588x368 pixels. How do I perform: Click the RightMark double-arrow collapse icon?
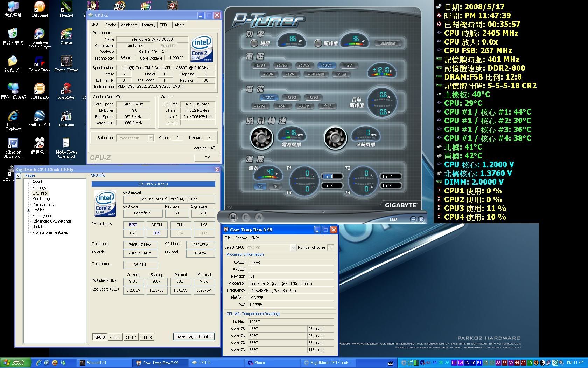[18, 176]
